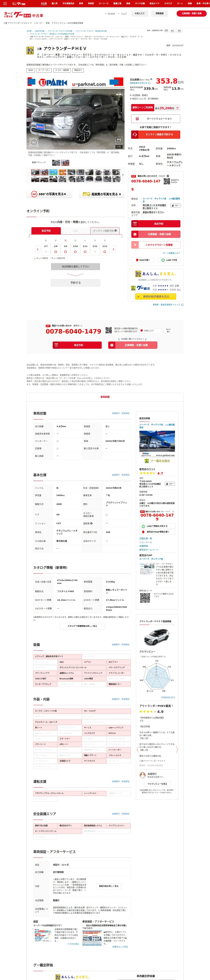Image resolution: width=210 pixels, height=980 pixels.
Task: Open the 360° view icon on the photo
Action: tap(34, 142)
